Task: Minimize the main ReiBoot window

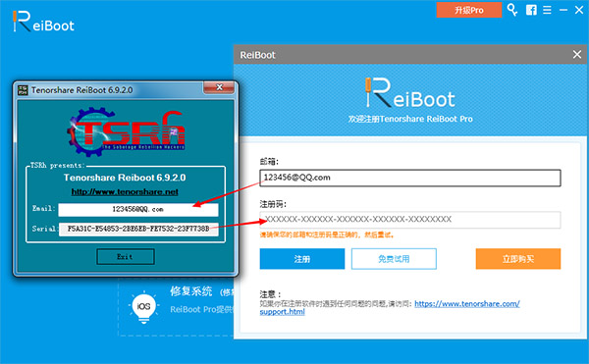Action: 563,10
